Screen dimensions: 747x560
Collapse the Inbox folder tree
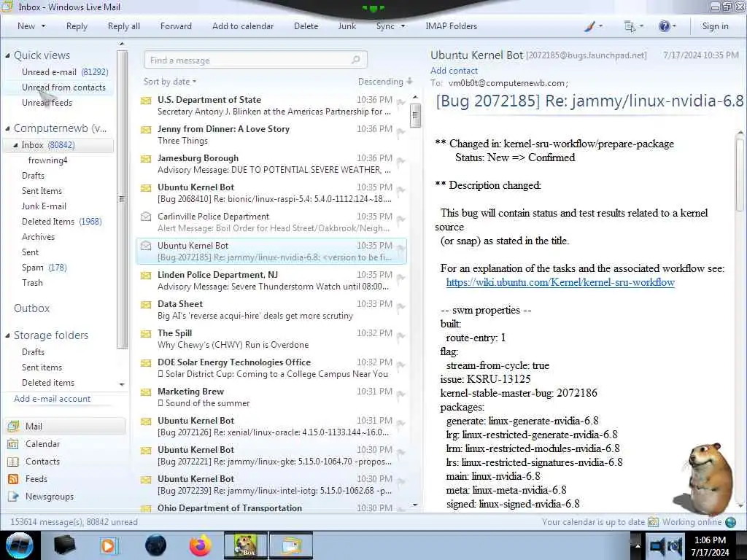pyautogui.click(x=15, y=145)
